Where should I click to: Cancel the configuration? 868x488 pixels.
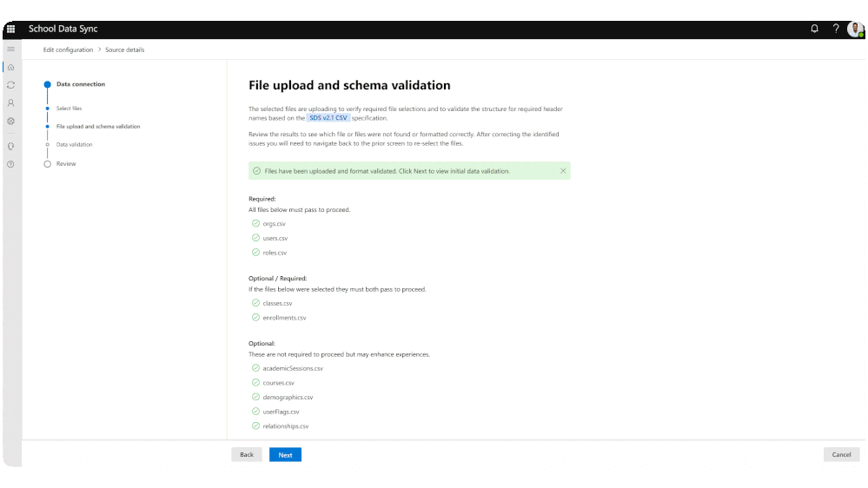coord(841,455)
